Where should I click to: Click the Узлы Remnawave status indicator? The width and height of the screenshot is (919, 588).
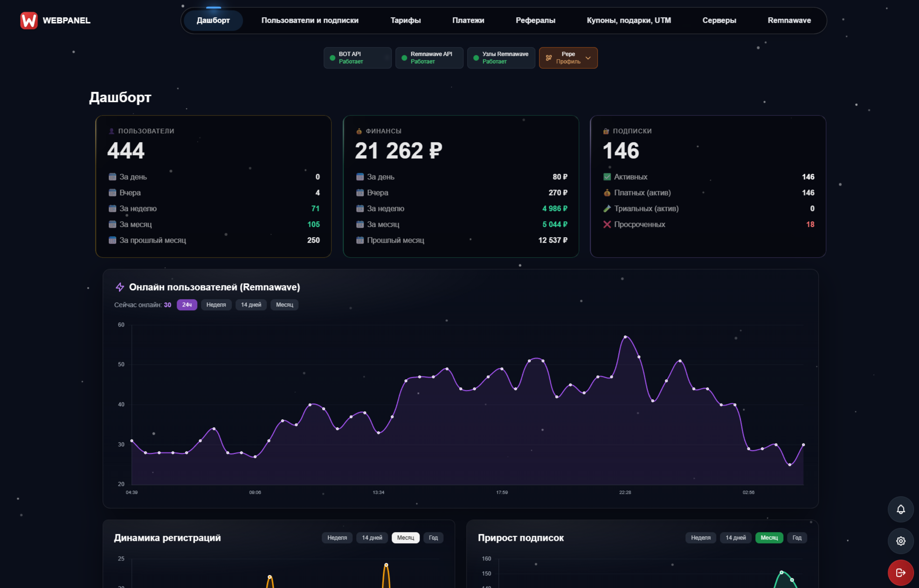(501, 57)
